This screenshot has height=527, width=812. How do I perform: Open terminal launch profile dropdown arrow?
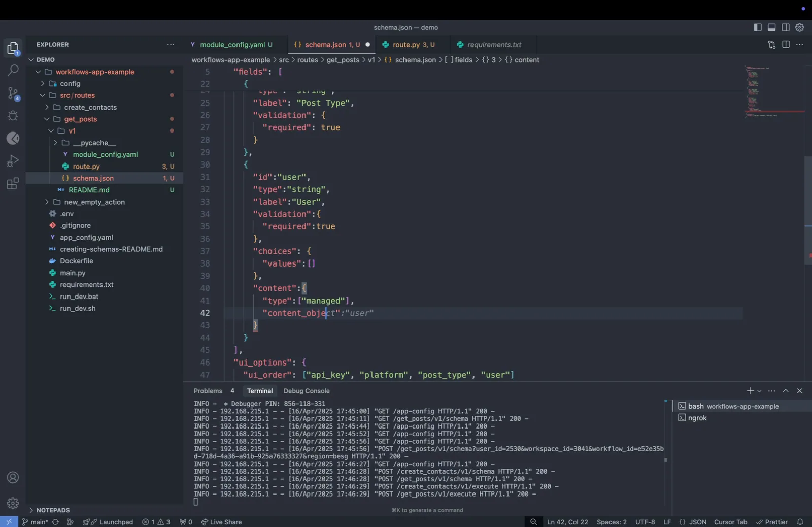(x=759, y=391)
